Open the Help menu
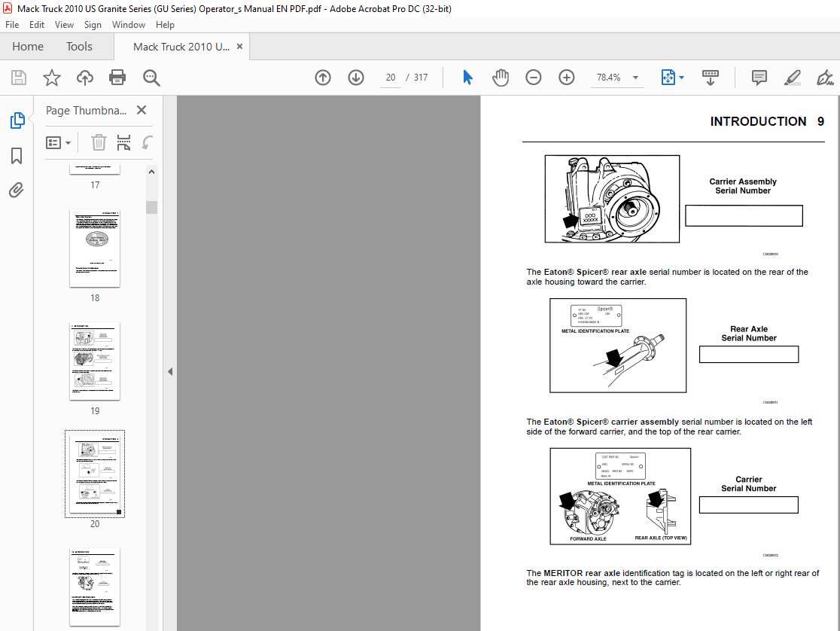This screenshot has height=631, width=840. click(x=165, y=25)
